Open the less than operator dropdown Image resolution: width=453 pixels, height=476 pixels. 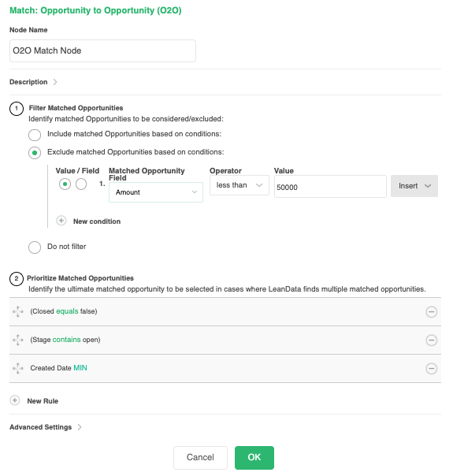239,185
